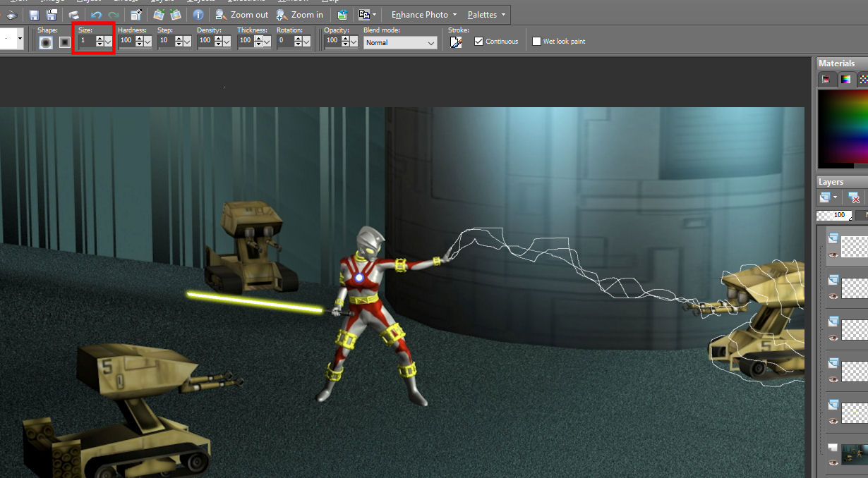868x478 pixels.
Task: Click the layer opacity 100 slider field
Action: click(x=833, y=215)
